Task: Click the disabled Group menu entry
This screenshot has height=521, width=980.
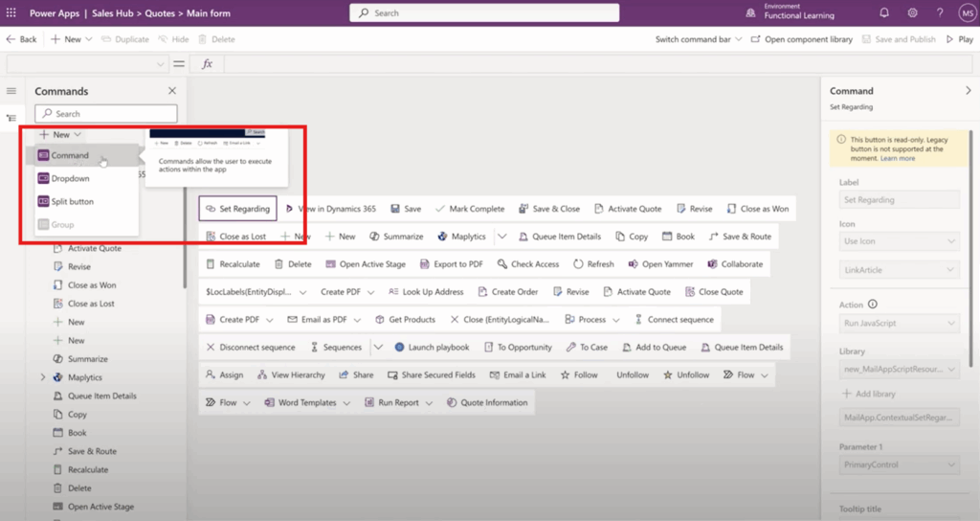Action: tap(87, 224)
